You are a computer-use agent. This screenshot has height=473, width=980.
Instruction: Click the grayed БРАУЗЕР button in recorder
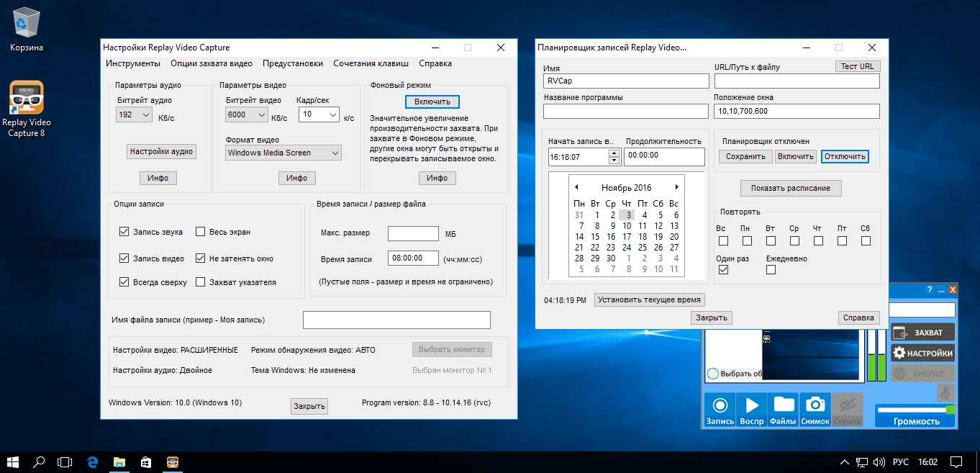pyautogui.click(x=922, y=373)
